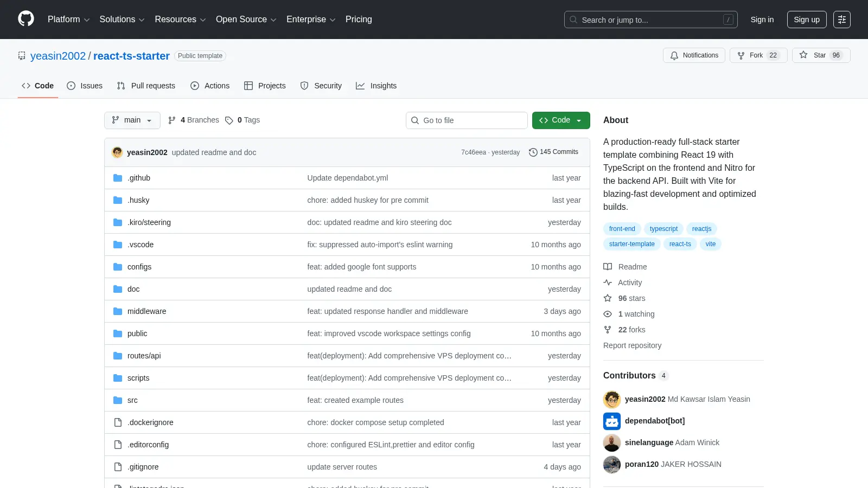Screen dimensions: 868x488
Task: Open the main branch selector dropdown
Action: (132, 120)
